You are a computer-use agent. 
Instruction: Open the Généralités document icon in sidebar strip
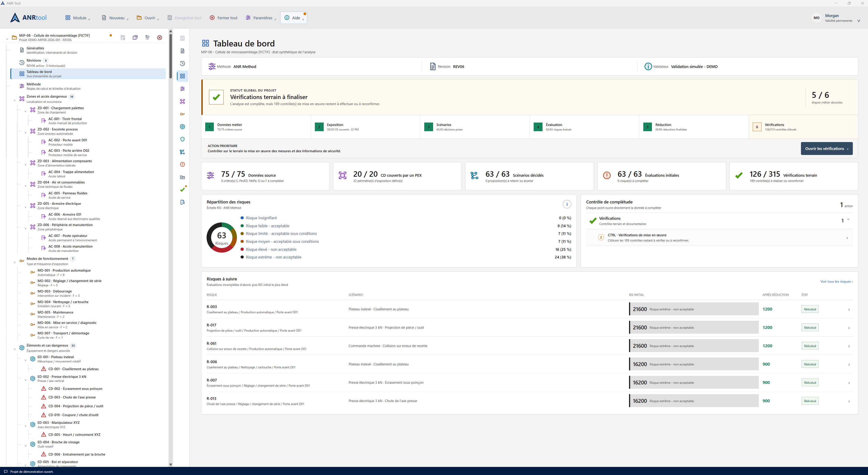[x=182, y=51]
